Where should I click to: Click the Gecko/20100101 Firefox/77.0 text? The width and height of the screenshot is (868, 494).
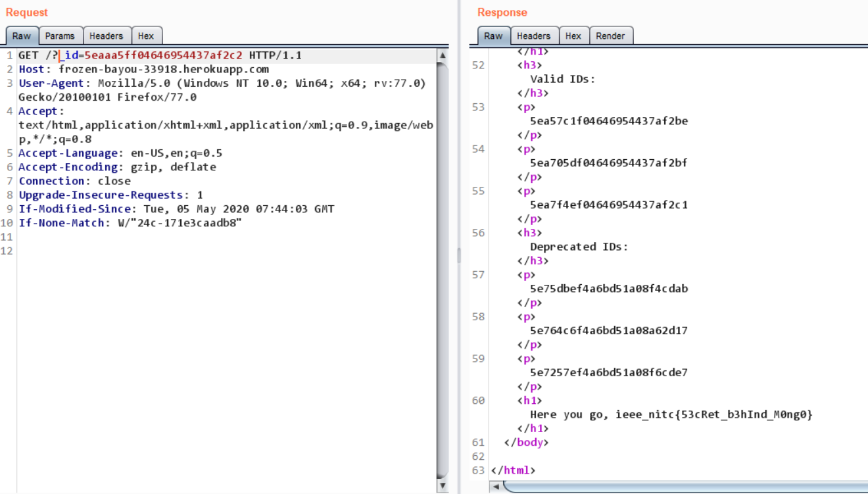point(107,97)
